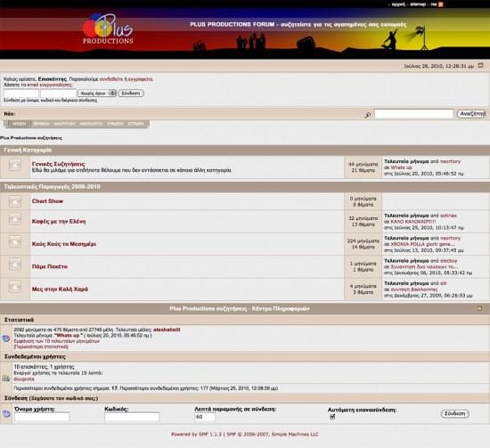This screenshot has width=490, height=448.
Task: Open Whats up thread in Γενικές Συζητήσεις row
Action: tap(401, 167)
